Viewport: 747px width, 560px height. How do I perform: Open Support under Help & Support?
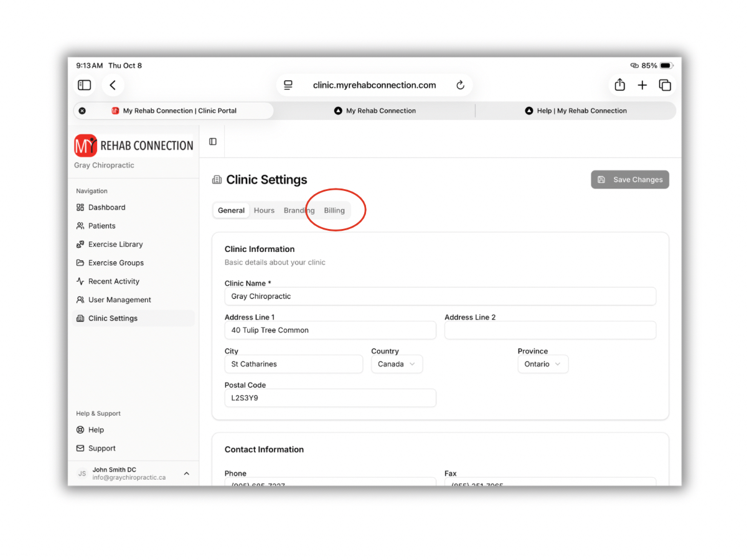(133, 448)
